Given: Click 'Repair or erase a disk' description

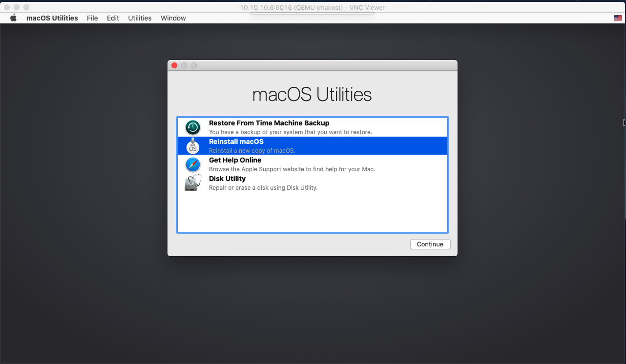Looking at the screenshot, I should coord(263,188).
